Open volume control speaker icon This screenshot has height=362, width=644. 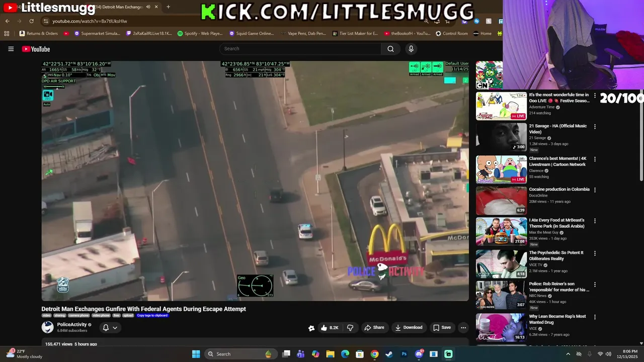point(609,354)
